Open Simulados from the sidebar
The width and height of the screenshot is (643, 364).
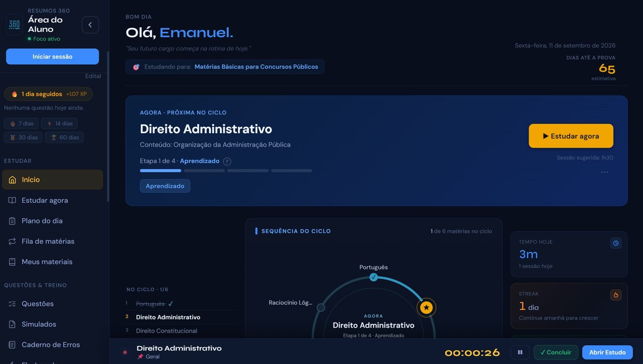pyautogui.click(x=52, y=324)
